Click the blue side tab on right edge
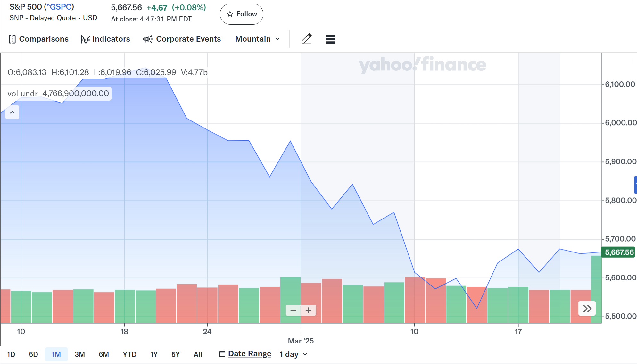This screenshot has height=364, width=637. pos(635,185)
